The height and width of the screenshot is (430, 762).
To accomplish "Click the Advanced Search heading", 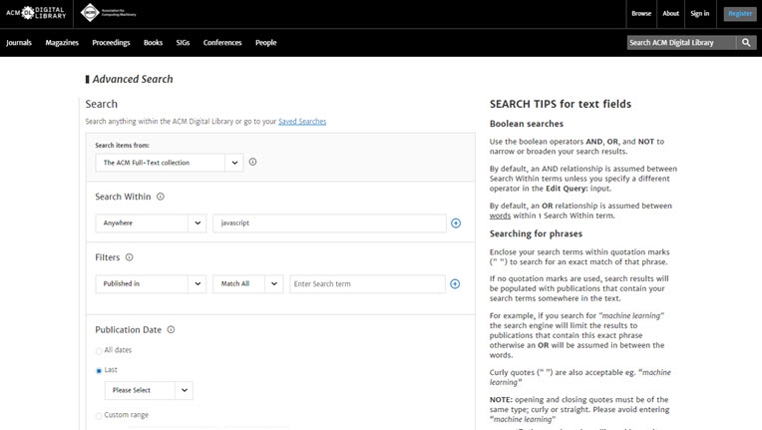I will 133,79.
